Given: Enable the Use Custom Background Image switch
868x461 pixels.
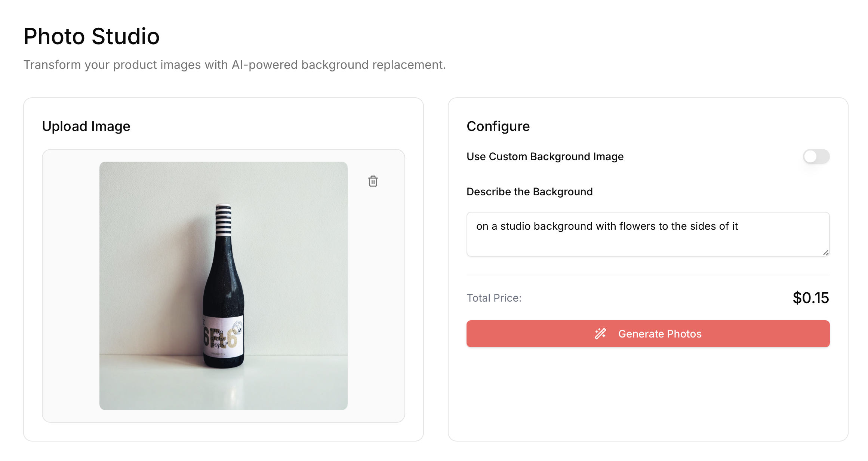Looking at the screenshot, I should 816,156.
